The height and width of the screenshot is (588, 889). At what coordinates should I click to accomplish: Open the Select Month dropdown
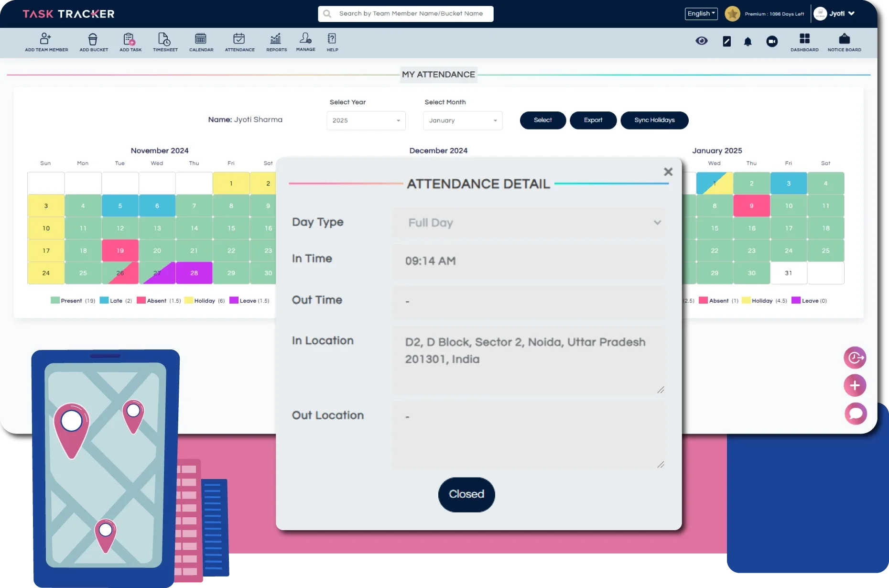pyautogui.click(x=462, y=120)
